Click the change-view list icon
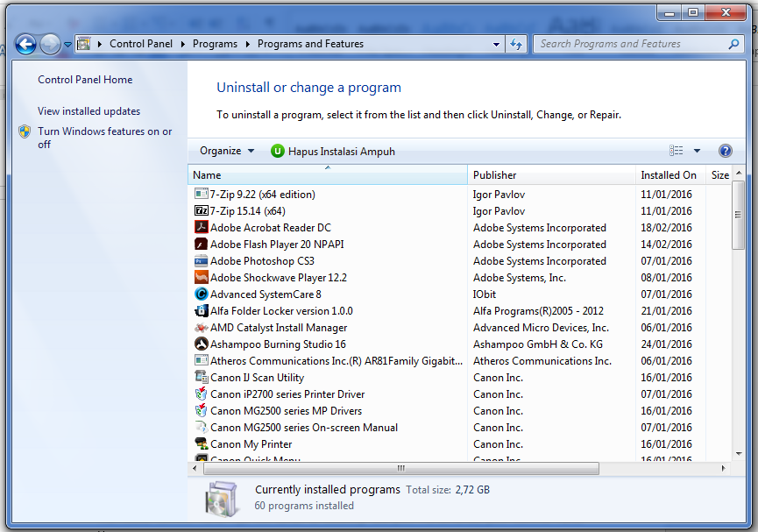Viewport: 758px width, 532px height. pos(674,150)
